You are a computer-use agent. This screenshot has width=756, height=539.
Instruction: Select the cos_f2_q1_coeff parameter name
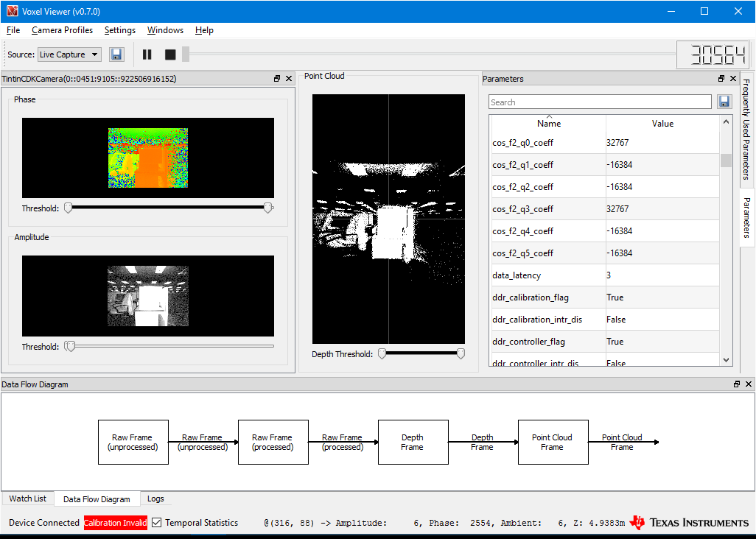point(522,165)
